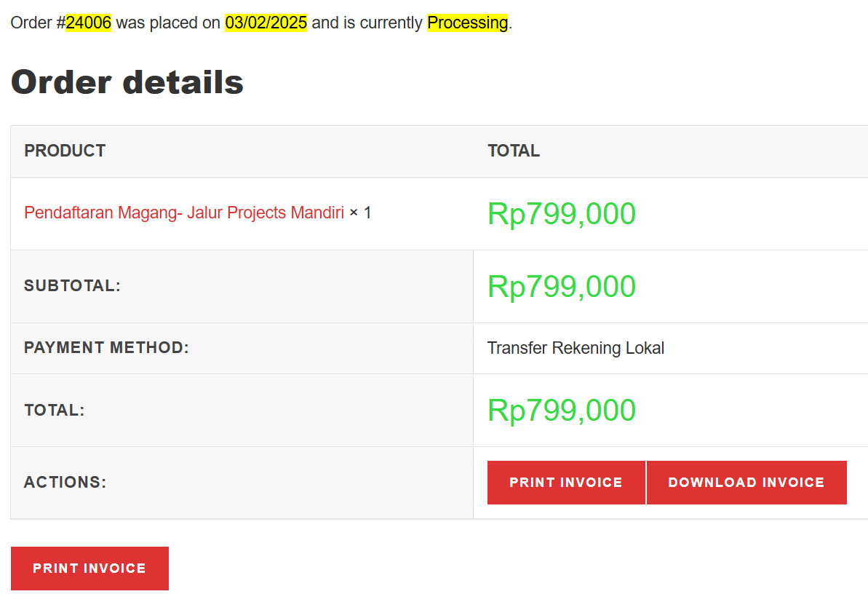This screenshot has width=868, height=602.
Task: Click the Print Invoice button below the table
Action: [89, 568]
